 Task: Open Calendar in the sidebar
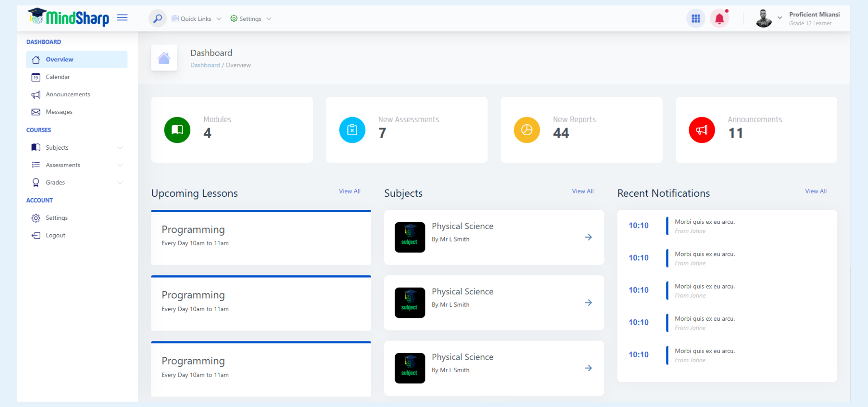(x=58, y=77)
